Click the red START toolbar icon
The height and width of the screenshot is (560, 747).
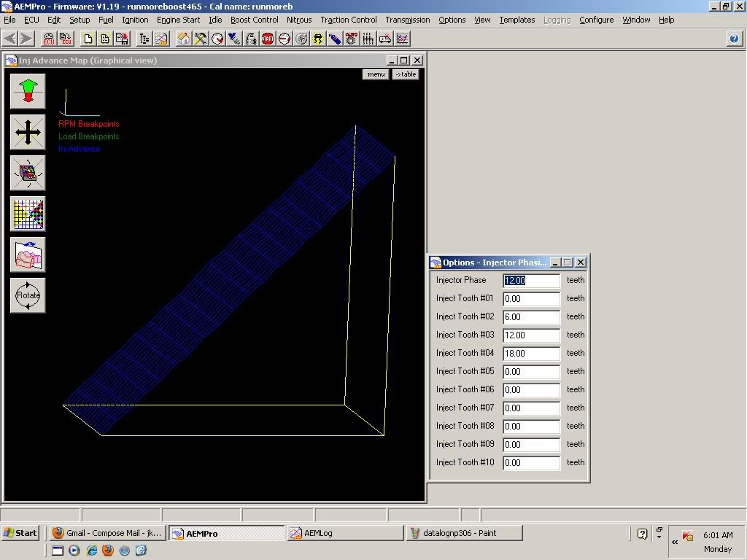(x=268, y=39)
